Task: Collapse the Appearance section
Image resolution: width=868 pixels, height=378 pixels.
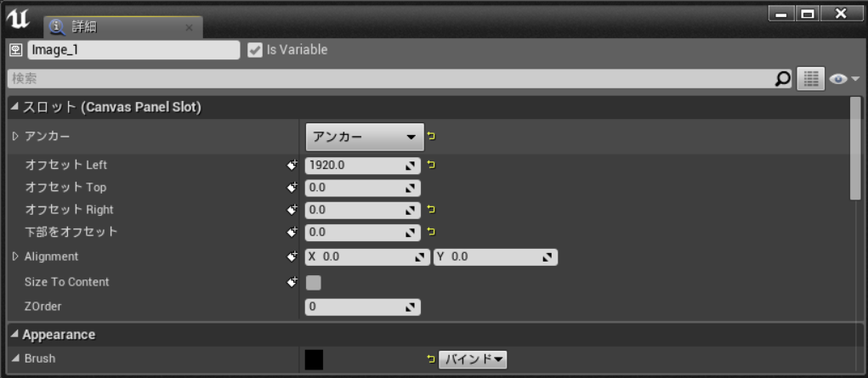Action: click(x=14, y=335)
